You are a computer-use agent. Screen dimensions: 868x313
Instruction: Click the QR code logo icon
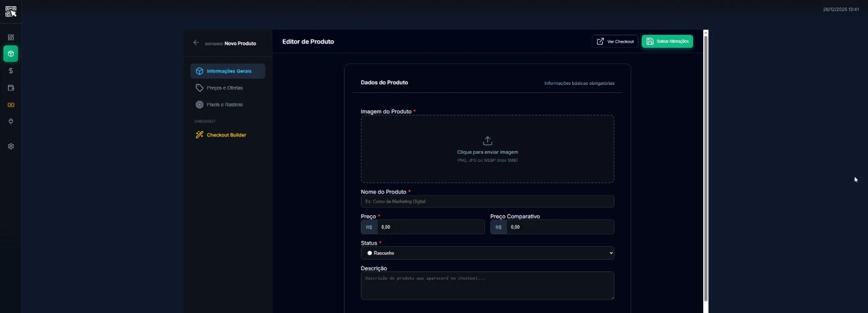pyautogui.click(x=11, y=11)
